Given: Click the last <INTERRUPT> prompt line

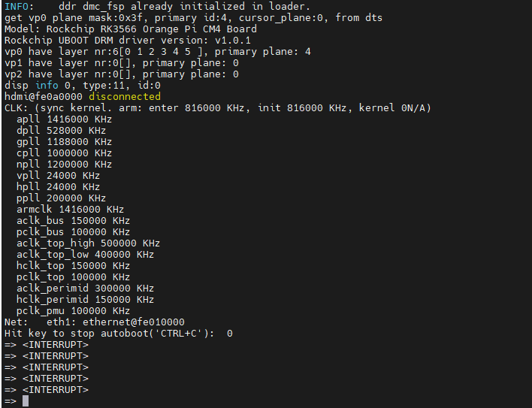Looking at the screenshot, I should 47,390.
